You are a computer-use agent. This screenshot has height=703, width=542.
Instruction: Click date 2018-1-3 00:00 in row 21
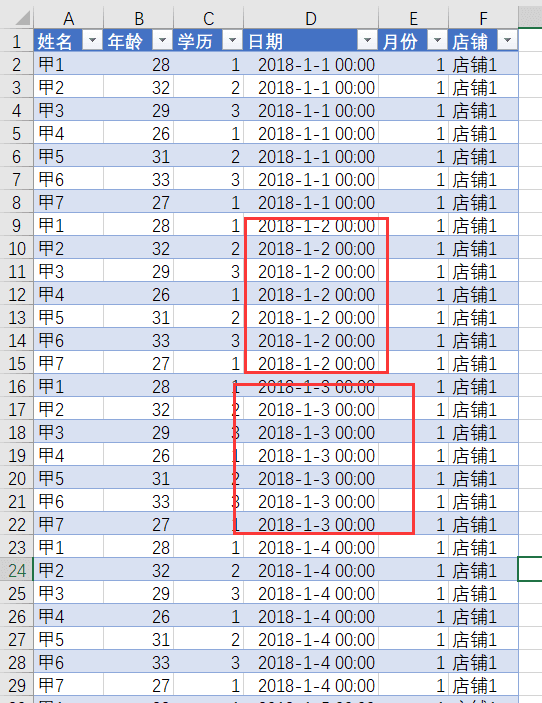click(x=311, y=501)
